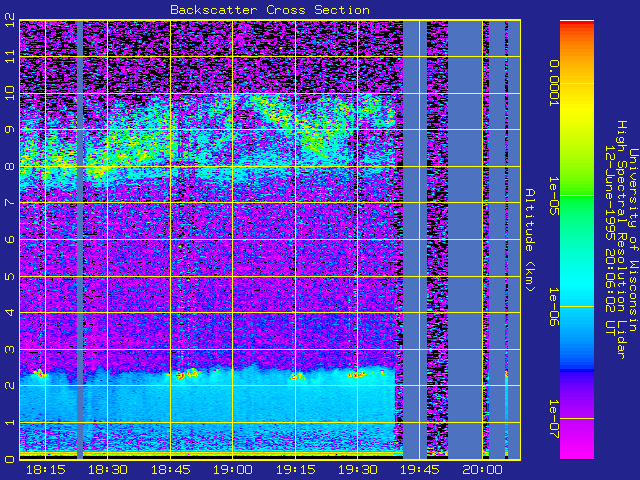640x480 pixels.
Task: Click altitude label 12 on the y-axis
Action: [x=10, y=20]
